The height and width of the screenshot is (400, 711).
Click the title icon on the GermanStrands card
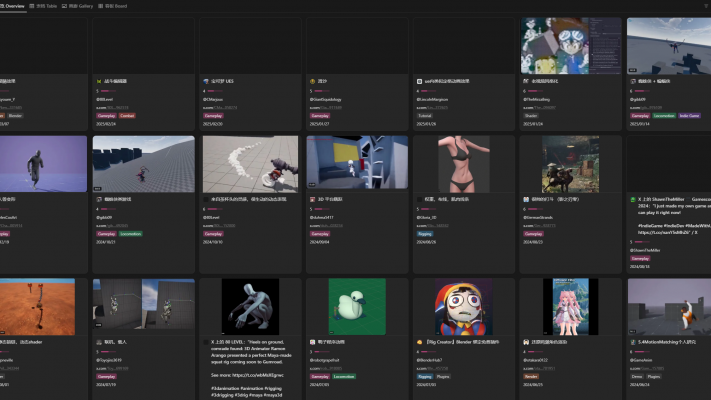coord(525,199)
